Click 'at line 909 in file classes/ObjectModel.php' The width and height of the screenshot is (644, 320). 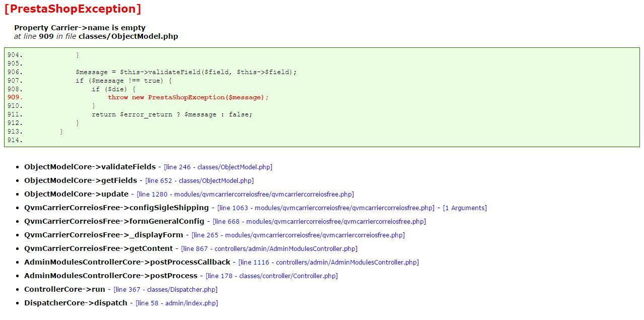[96, 36]
